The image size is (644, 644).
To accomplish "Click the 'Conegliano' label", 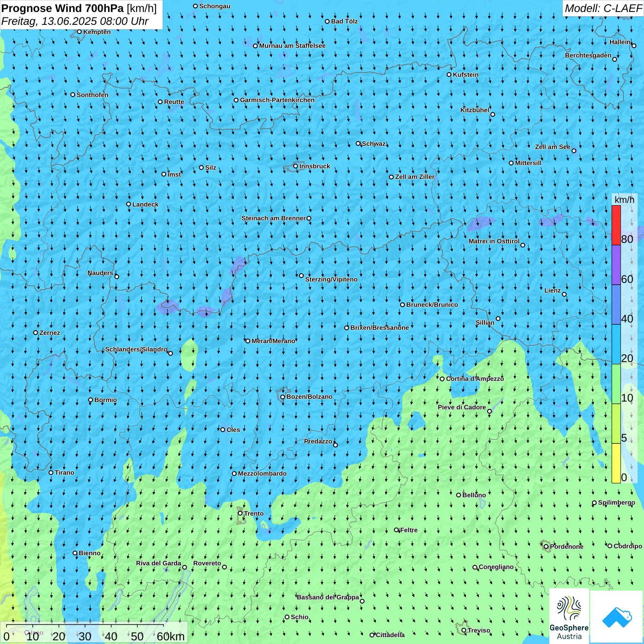I will tap(496, 567).
